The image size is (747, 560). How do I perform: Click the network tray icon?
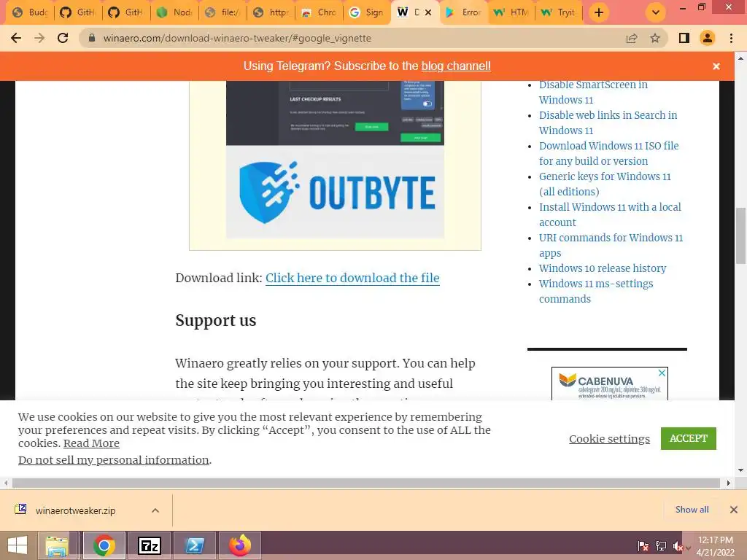661,546
